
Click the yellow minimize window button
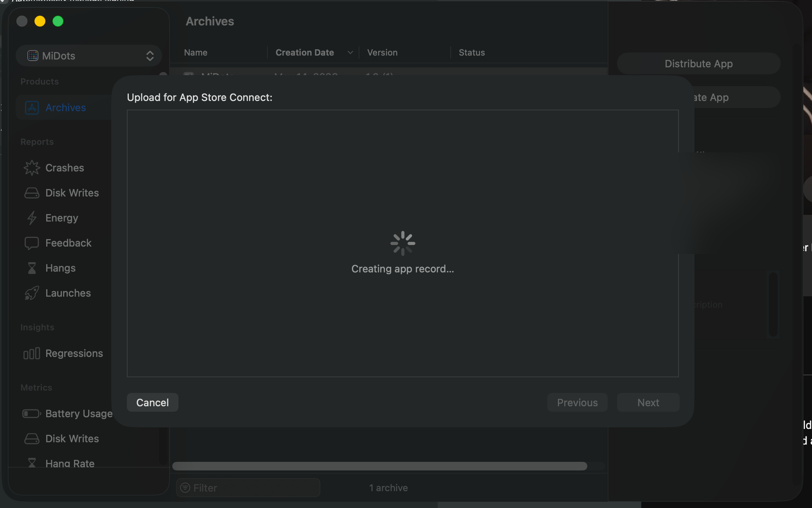pyautogui.click(x=40, y=21)
